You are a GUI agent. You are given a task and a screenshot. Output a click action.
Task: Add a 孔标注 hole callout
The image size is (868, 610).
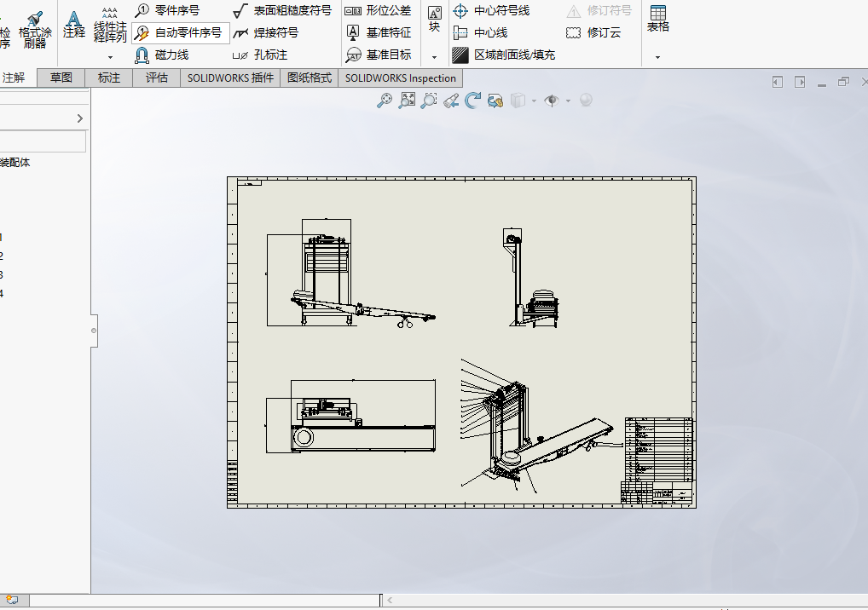[x=260, y=55]
